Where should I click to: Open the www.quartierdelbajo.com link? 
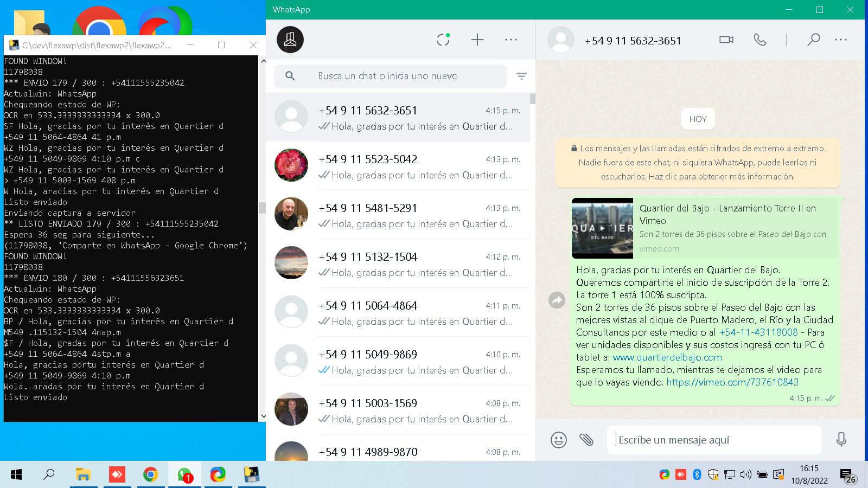click(x=667, y=357)
